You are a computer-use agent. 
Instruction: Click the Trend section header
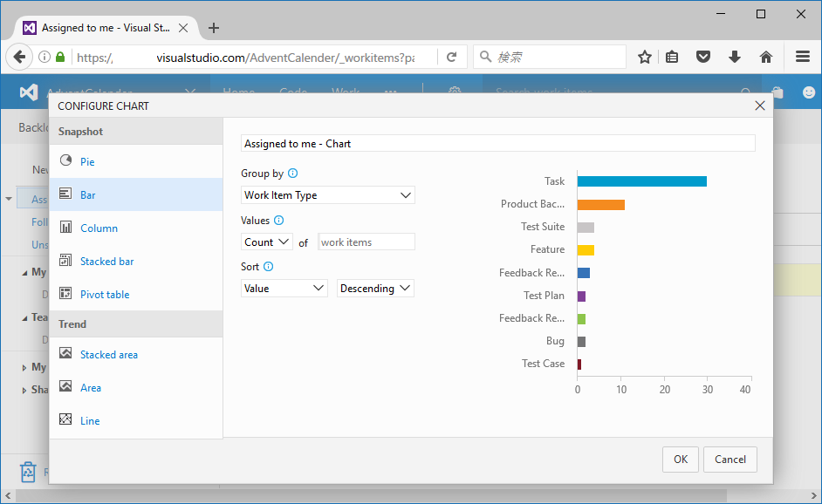point(136,324)
